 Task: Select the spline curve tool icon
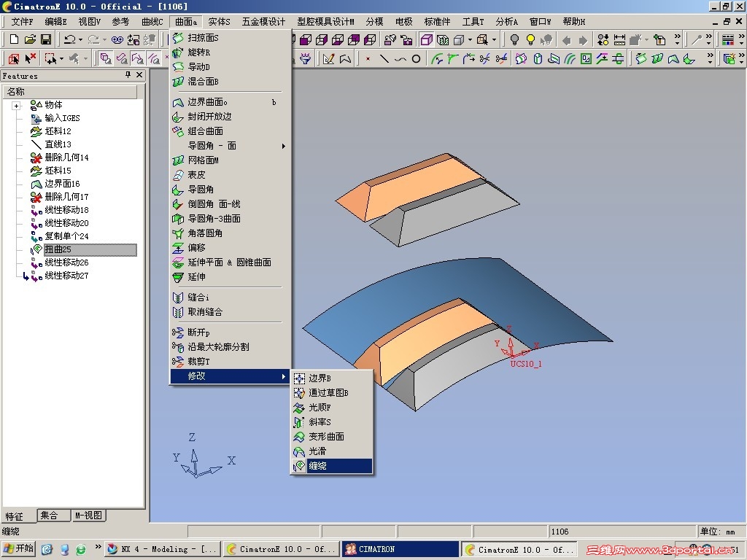pyautogui.click(x=400, y=58)
